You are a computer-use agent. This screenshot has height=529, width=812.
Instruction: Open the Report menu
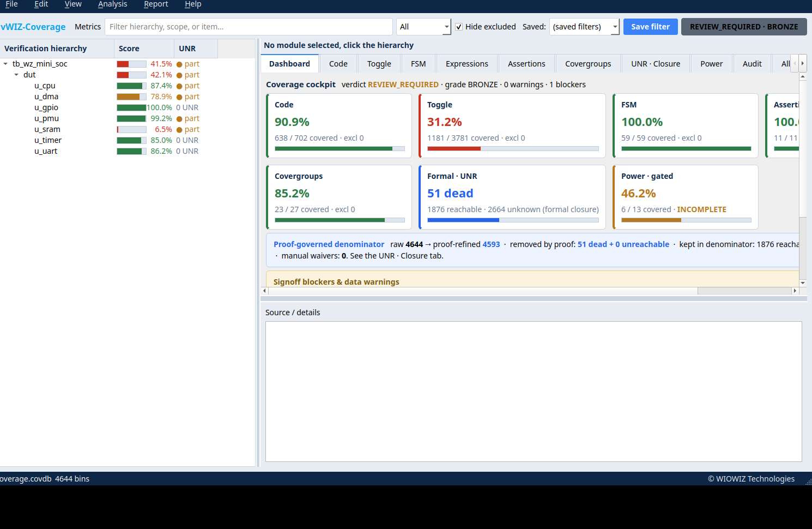(156, 4)
